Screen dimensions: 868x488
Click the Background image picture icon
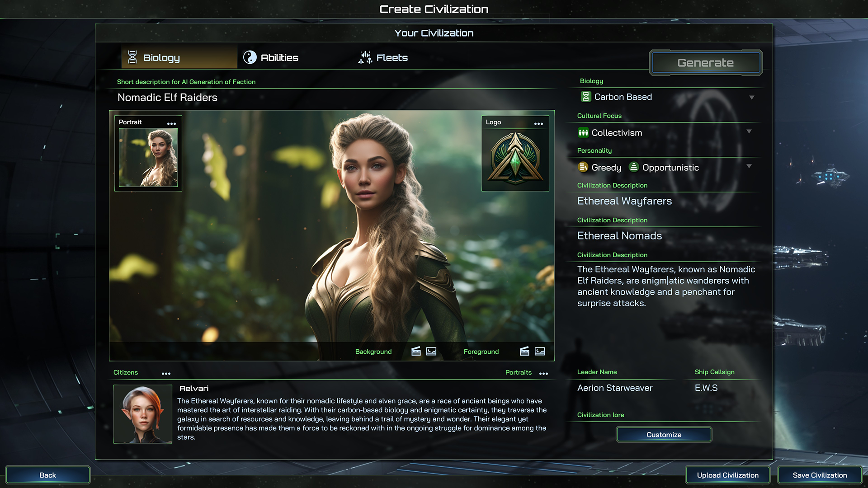431,352
